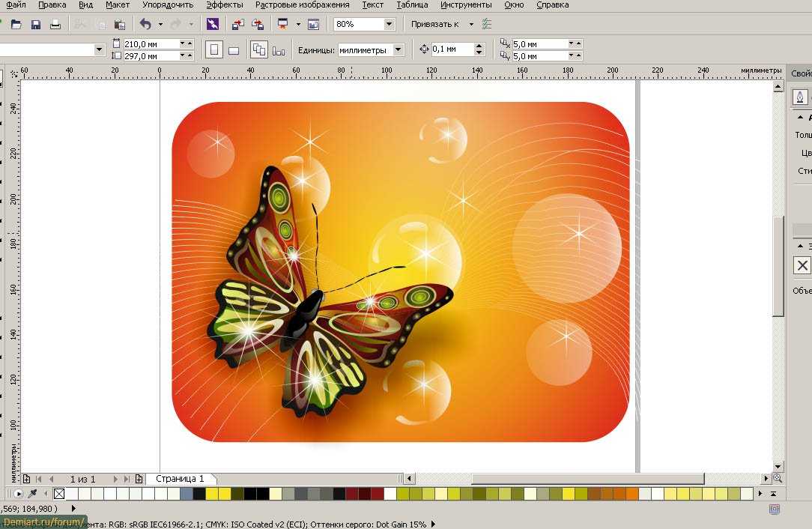
Task: Open the Эффекты menu
Action: (x=224, y=4)
